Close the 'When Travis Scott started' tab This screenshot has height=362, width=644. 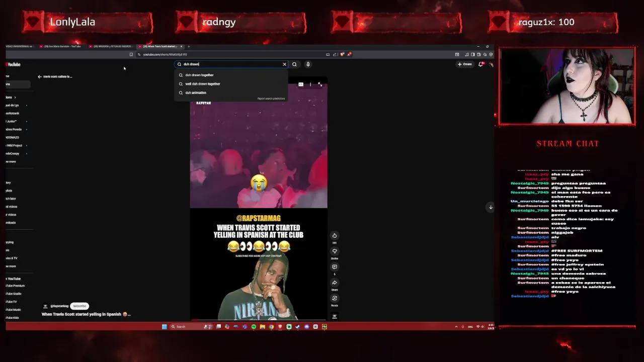(x=182, y=46)
